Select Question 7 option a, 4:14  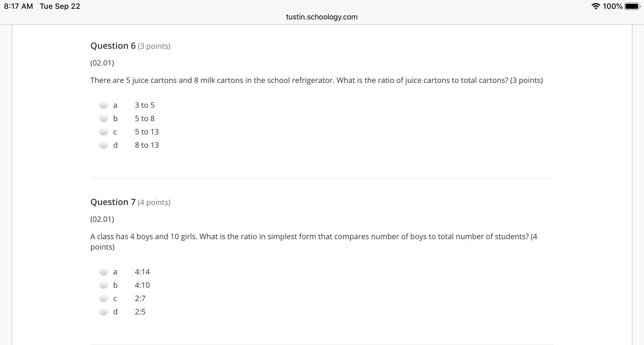click(103, 271)
